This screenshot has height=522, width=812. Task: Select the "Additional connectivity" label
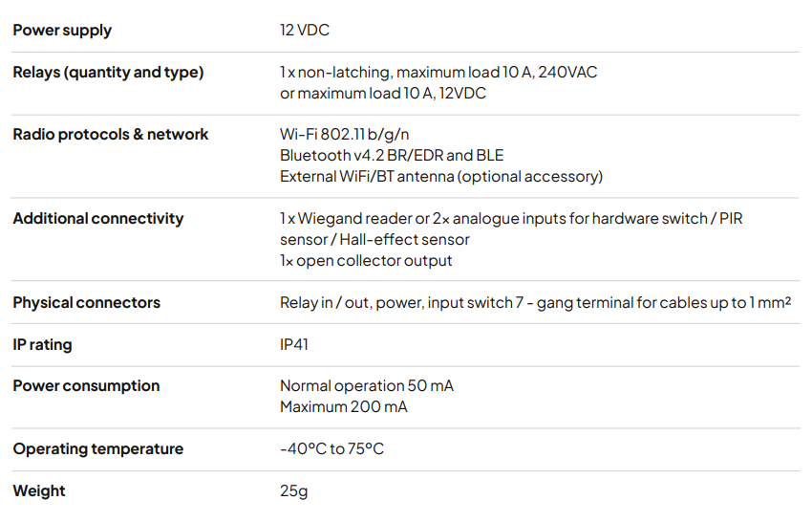98,219
